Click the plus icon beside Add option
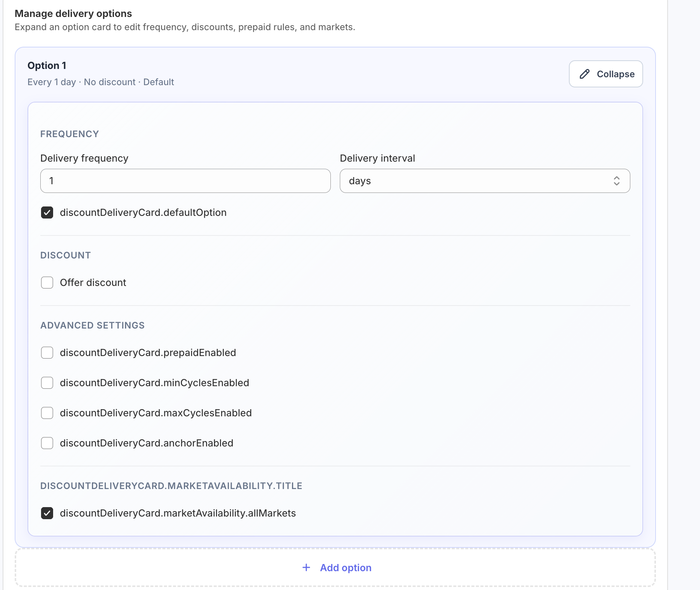Viewport: 700px width, 590px height. pos(306,567)
